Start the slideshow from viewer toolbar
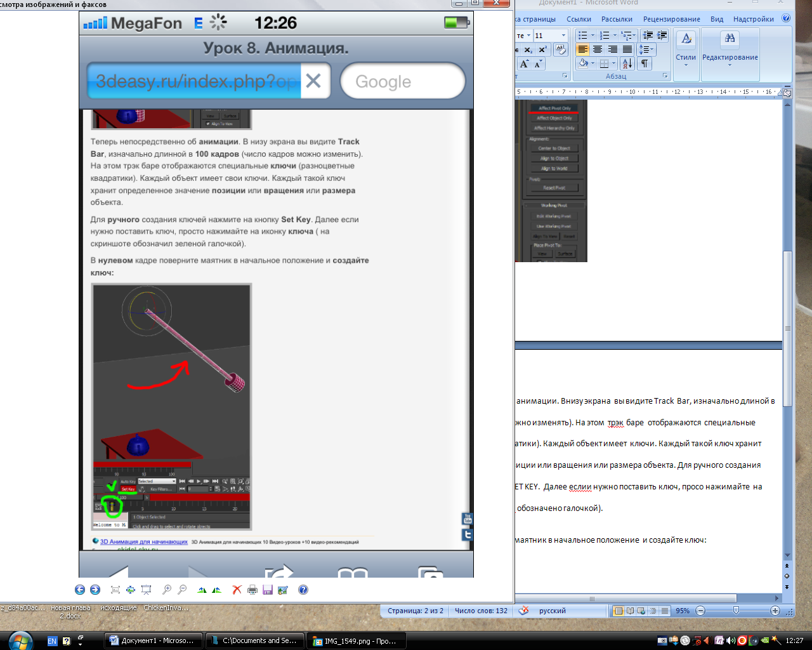Image resolution: width=812 pixels, height=650 pixels. 146,590
